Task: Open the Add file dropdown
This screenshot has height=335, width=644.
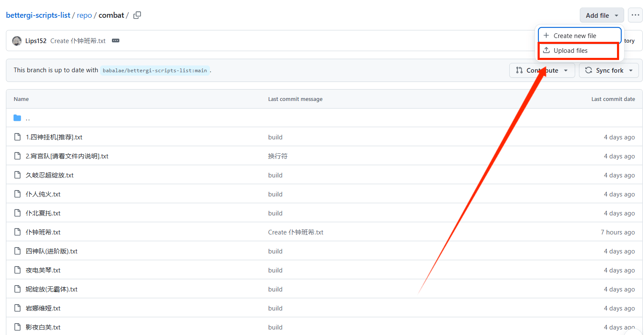Action: (601, 15)
